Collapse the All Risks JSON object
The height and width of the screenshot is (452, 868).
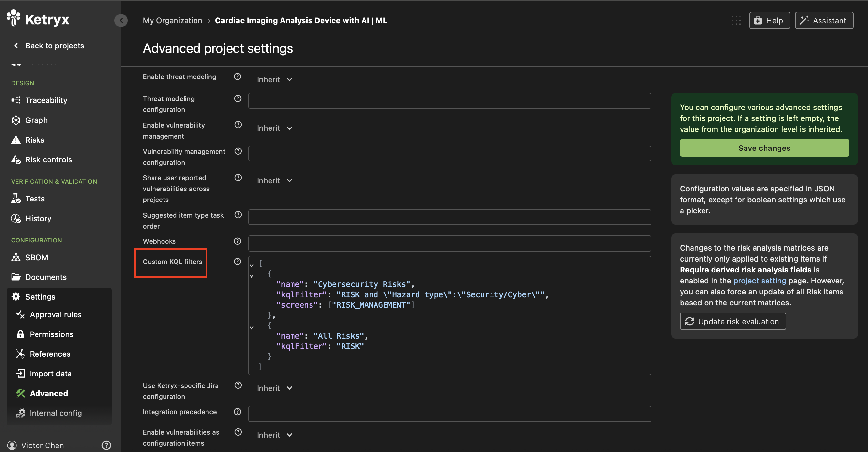tap(251, 327)
